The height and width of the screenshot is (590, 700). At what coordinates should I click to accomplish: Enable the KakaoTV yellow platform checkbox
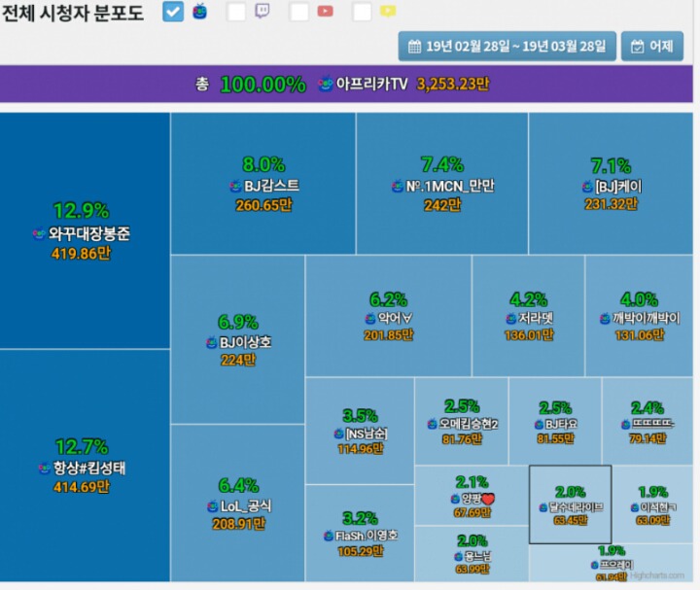click(x=362, y=12)
